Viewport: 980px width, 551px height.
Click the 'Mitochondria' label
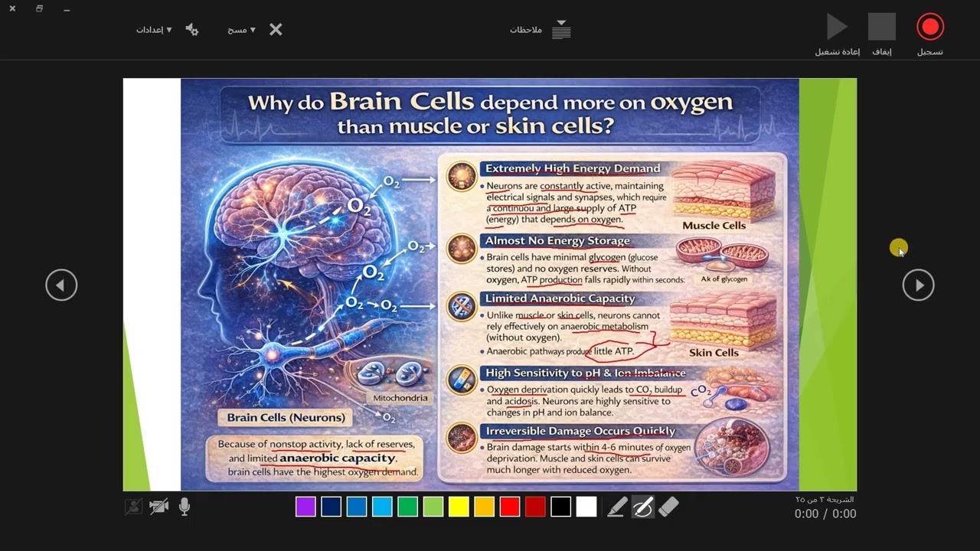point(400,398)
